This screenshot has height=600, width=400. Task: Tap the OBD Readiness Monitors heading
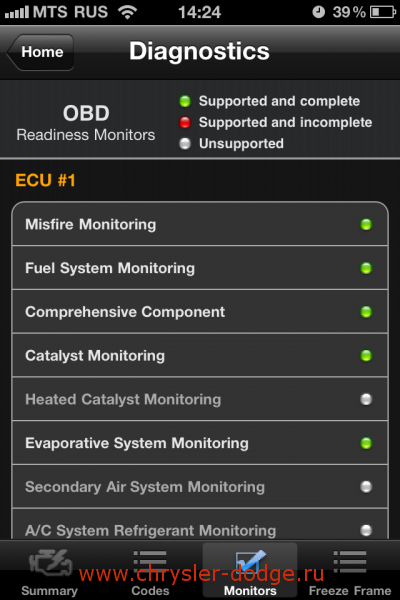[x=86, y=123]
